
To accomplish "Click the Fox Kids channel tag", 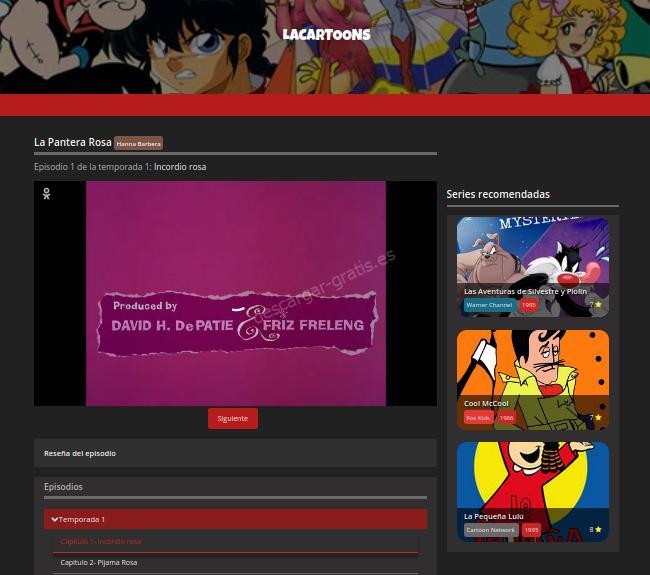I will coord(478,418).
